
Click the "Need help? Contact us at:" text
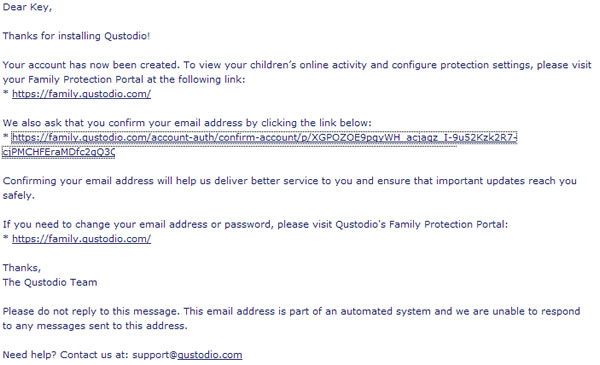[x=66, y=355]
